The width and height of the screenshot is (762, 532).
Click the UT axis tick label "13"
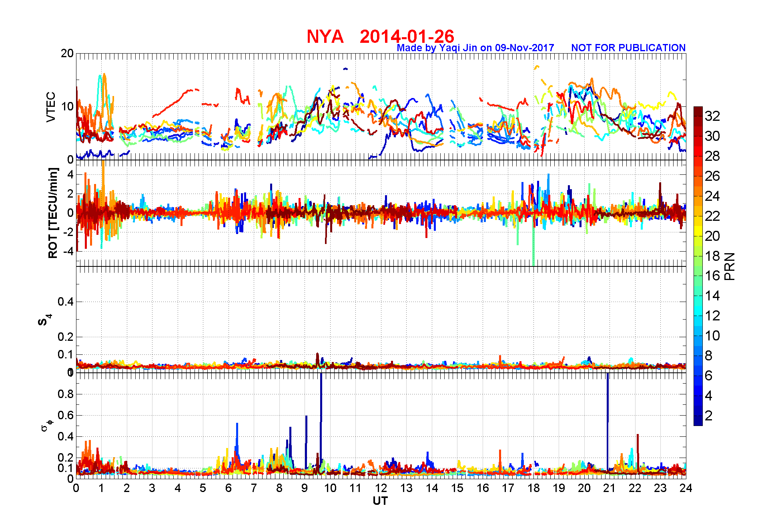406,488
